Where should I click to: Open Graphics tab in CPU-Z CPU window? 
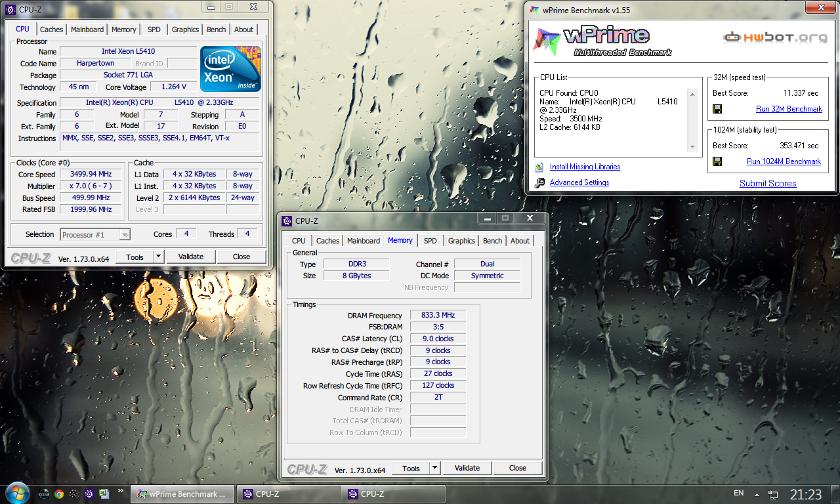click(186, 30)
